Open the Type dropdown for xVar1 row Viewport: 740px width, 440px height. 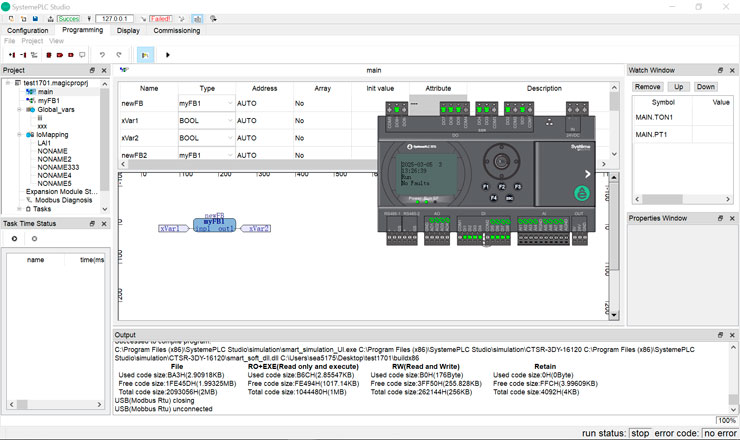click(x=230, y=120)
